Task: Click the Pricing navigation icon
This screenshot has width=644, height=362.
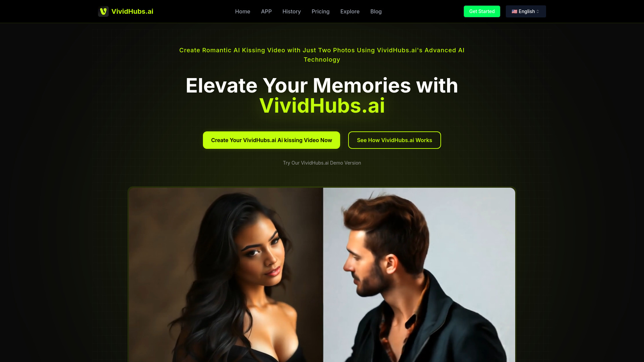Action: tap(320, 11)
